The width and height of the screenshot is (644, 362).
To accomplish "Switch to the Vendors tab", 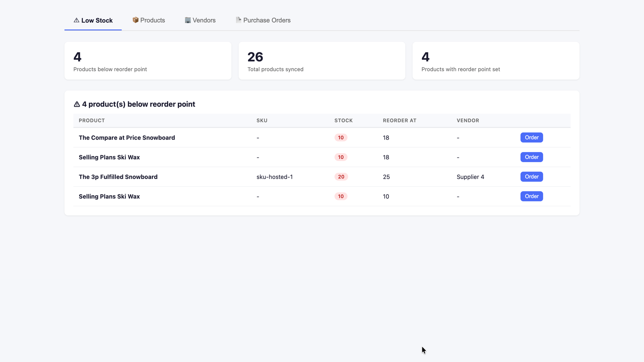I will tap(200, 20).
